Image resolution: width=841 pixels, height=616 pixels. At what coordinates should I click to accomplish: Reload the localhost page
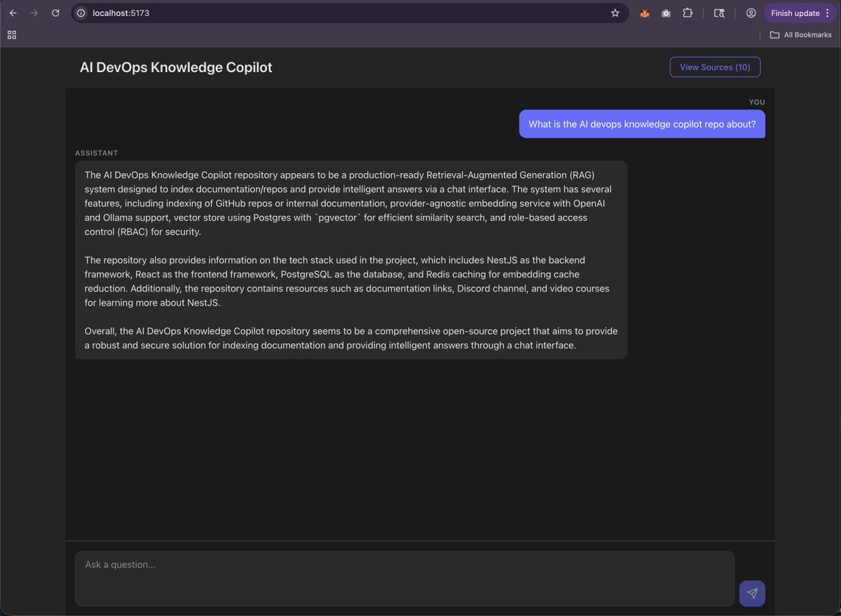[55, 13]
